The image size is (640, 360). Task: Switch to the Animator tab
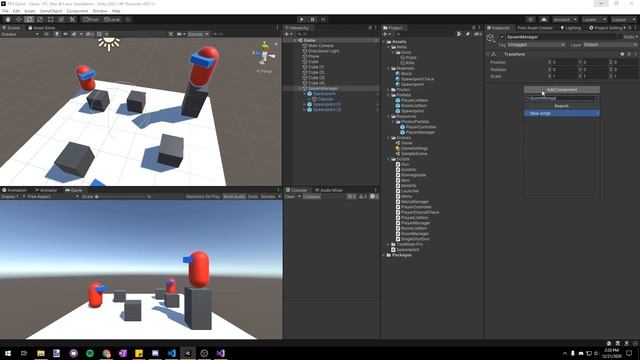click(x=46, y=190)
